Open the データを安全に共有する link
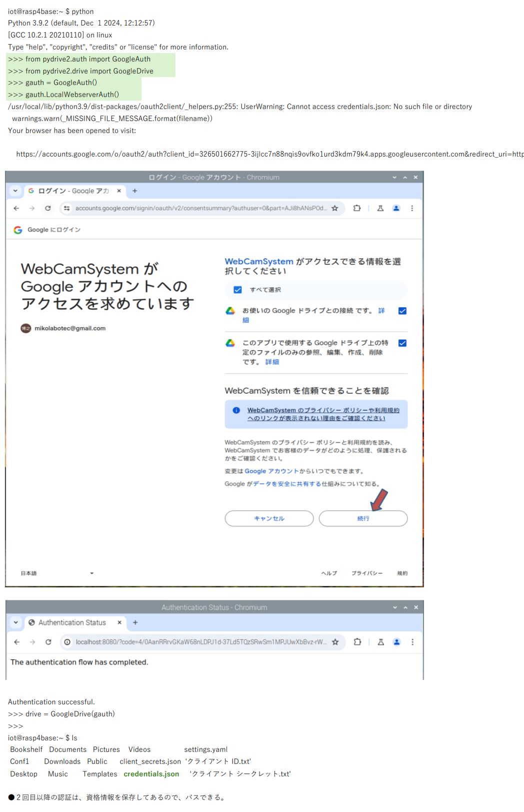 (287, 484)
